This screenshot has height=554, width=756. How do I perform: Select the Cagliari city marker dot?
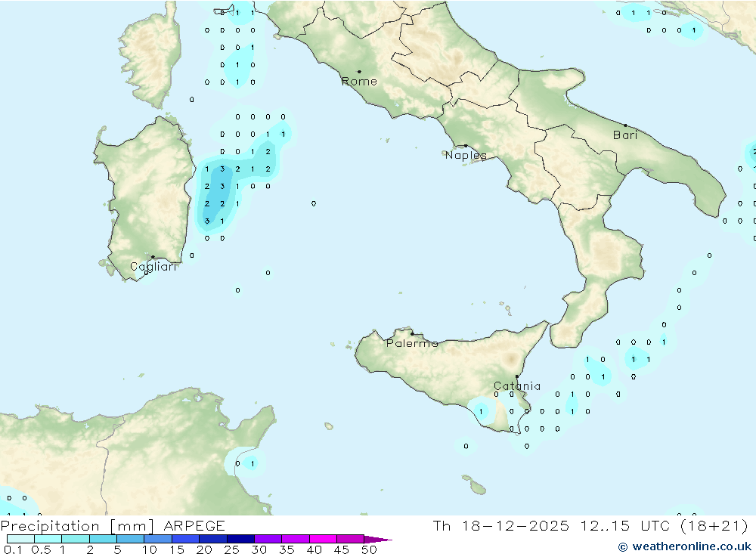click(x=153, y=257)
